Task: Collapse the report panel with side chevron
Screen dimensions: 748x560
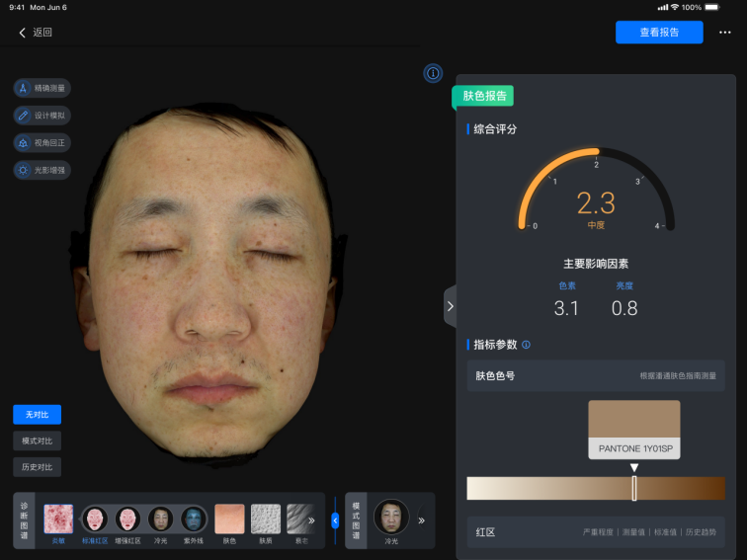Action: click(450, 306)
